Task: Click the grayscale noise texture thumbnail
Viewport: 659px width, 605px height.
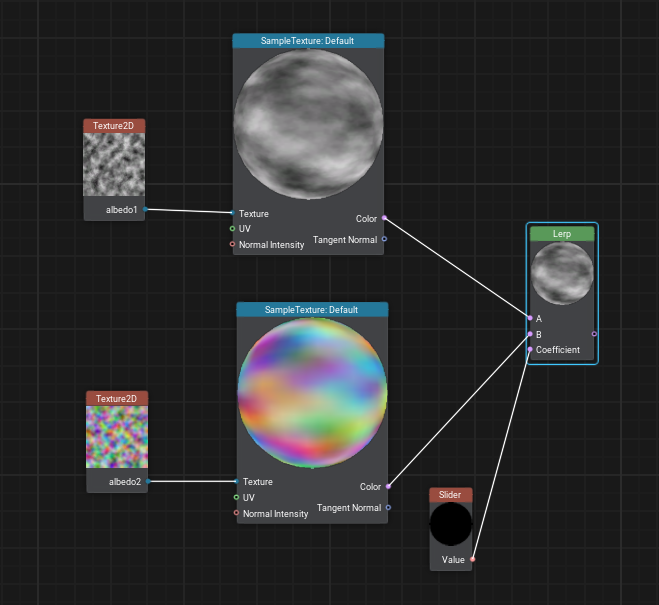Action: pyautogui.click(x=114, y=164)
